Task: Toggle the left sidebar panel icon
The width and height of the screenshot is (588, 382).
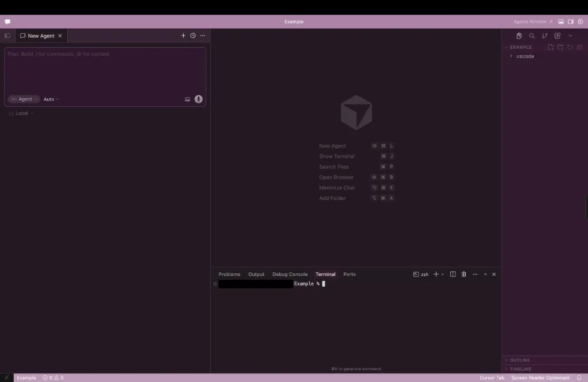Action: coord(7,36)
